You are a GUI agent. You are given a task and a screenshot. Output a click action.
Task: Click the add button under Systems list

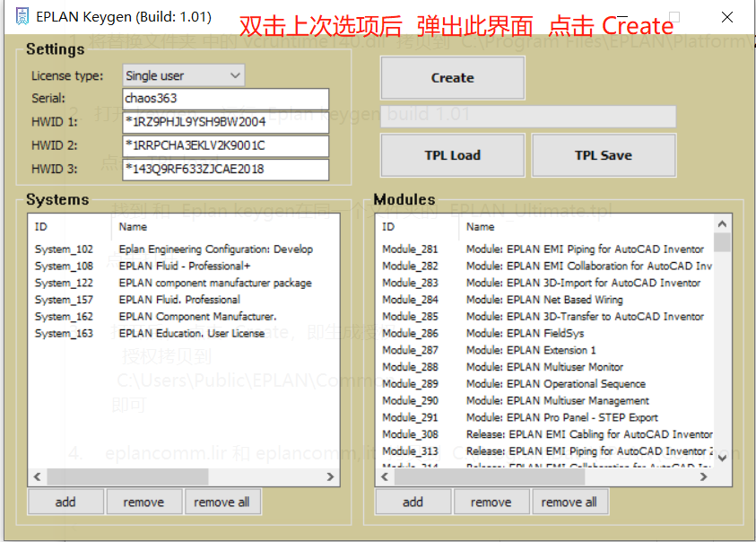click(65, 502)
